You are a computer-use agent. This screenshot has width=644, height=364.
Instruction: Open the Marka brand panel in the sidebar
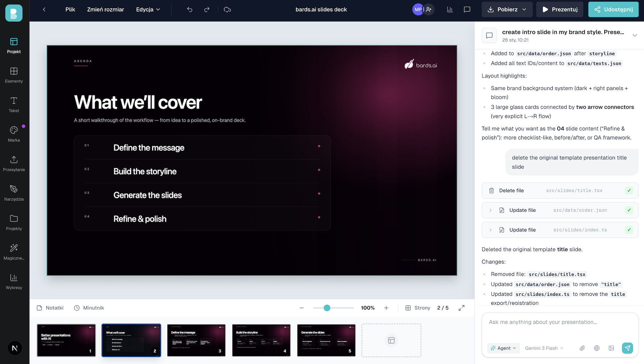click(x=14, y=133)
